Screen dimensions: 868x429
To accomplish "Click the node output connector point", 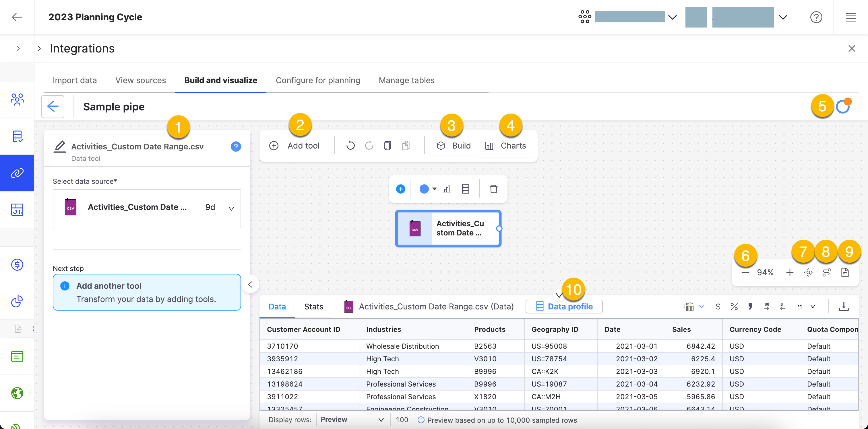I will pos(499,229).
